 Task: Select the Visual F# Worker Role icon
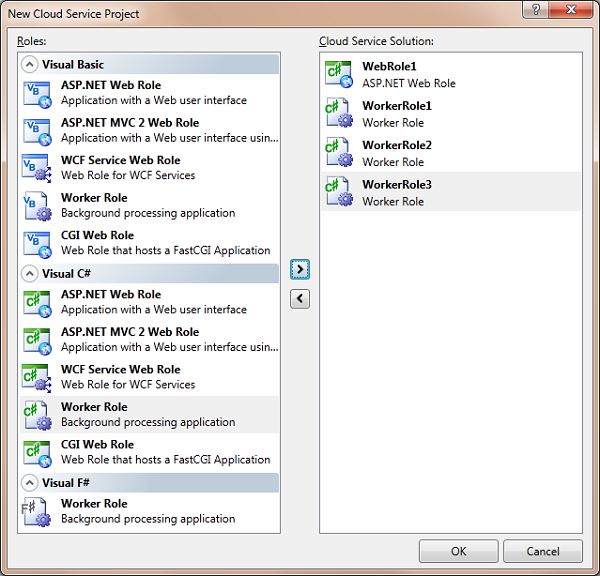click(x=37, y=511)
